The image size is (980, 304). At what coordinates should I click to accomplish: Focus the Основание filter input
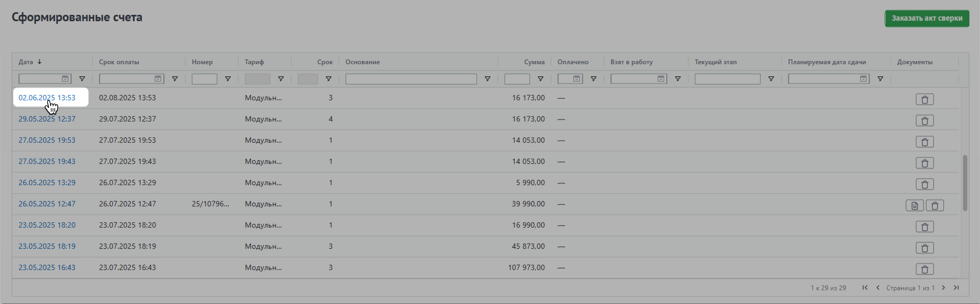[x=411, y=79]
